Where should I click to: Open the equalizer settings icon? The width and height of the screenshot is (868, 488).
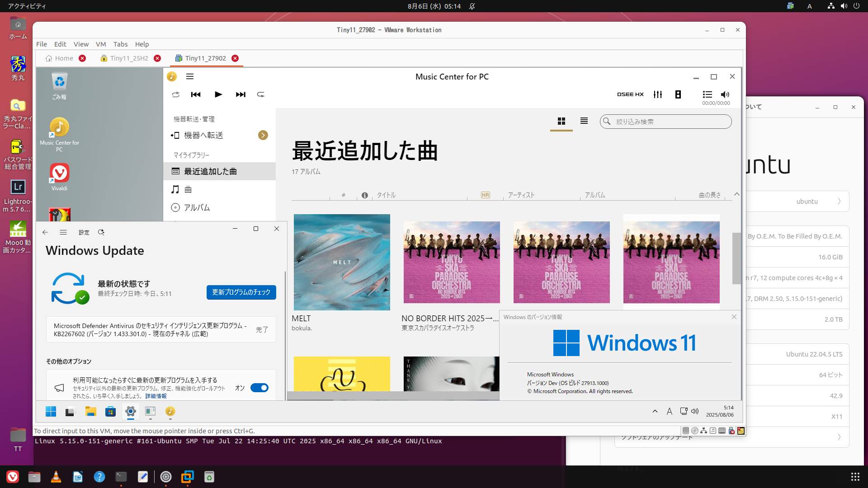(658, 94)
